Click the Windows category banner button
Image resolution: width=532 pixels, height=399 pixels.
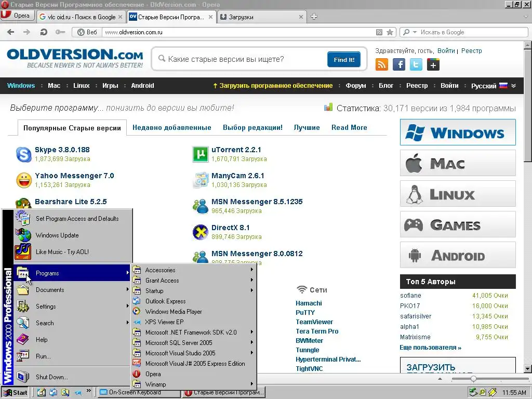tap(458, 132)
